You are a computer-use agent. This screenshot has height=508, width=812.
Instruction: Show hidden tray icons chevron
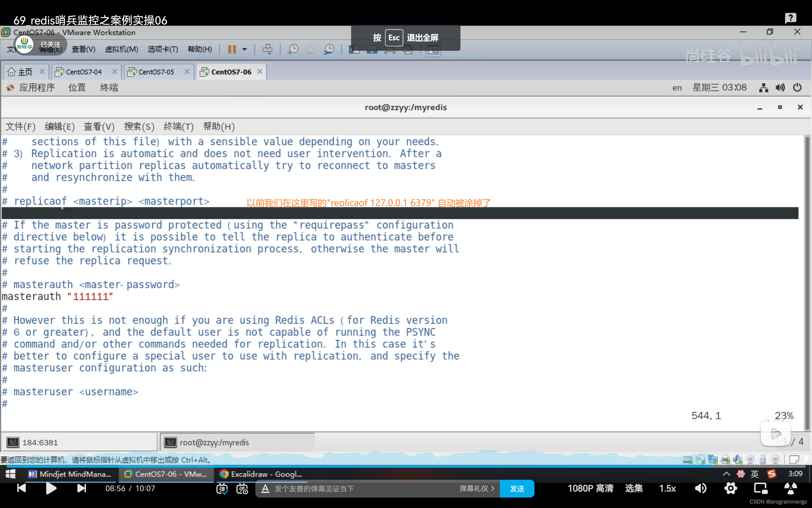[726, 474]
